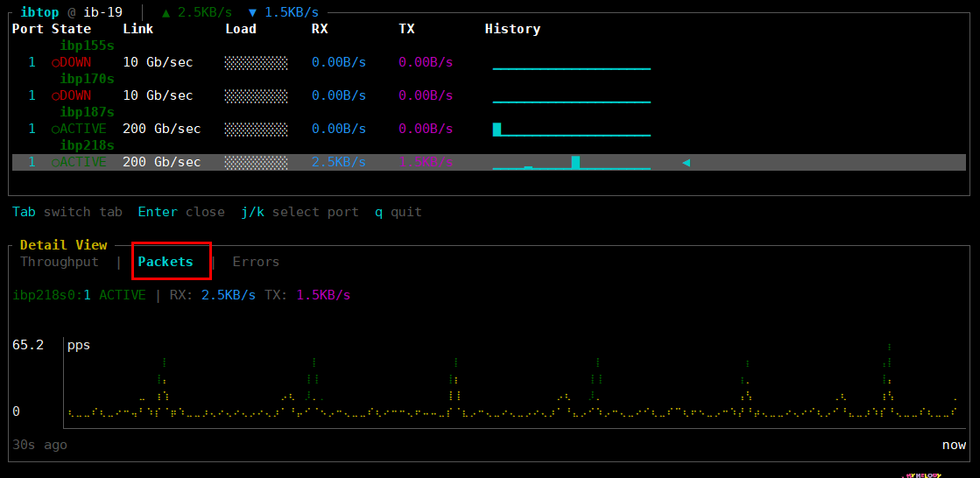
Task: Click the 'Port' column header
Action: point(28,29)
